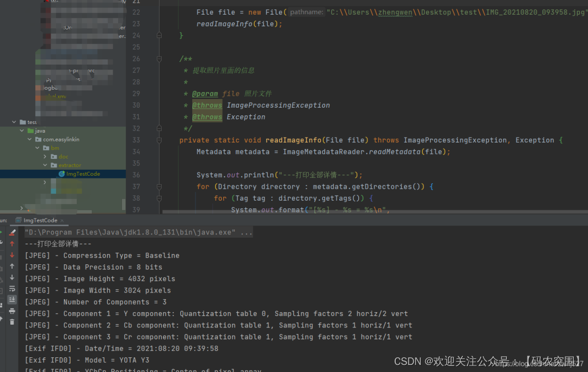The image size is (588, 372).
Task: Click the @throws Exception tag on line 31
Action: [x=207, y=117]
